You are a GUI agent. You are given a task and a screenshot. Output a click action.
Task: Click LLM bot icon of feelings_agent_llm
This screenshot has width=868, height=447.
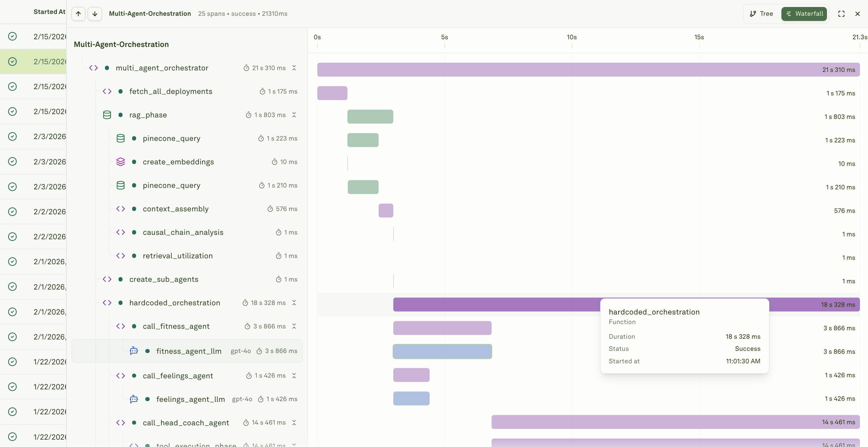[134, 399]
